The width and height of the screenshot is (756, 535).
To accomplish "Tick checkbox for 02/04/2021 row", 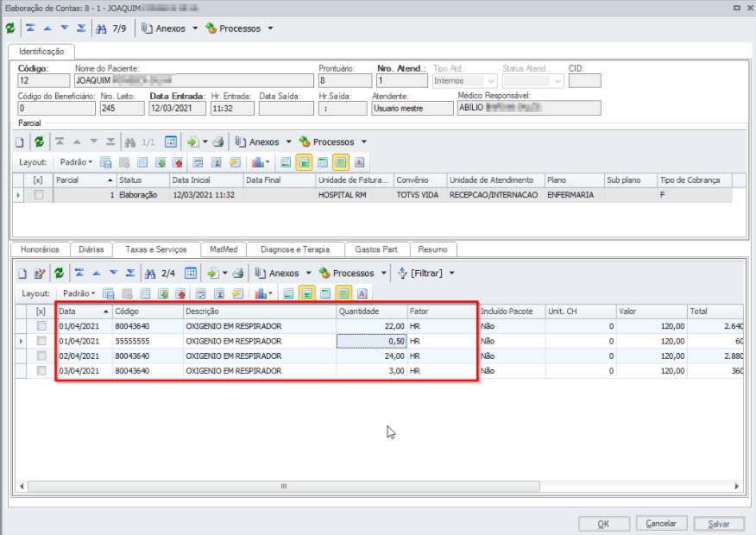I will (41, 356).
